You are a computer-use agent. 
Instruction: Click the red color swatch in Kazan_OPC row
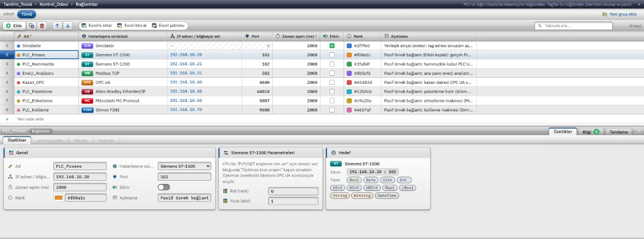click(x=349, y=82)
